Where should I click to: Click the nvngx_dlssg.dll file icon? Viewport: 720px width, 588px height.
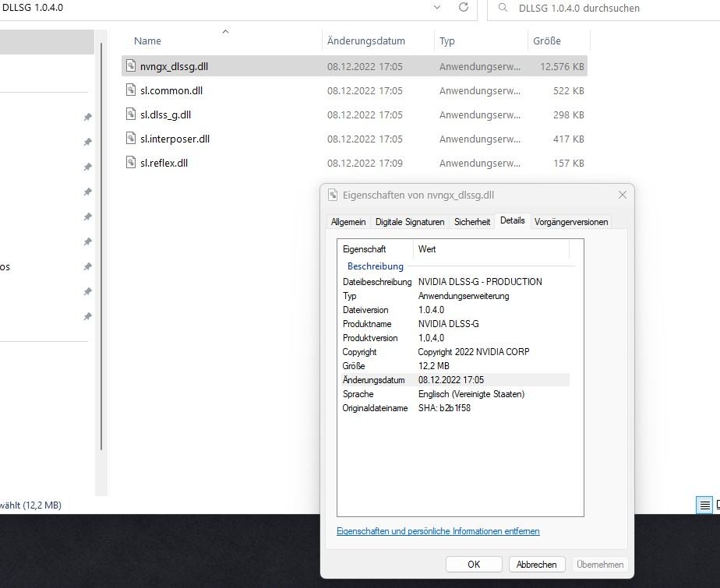point(131,66)
